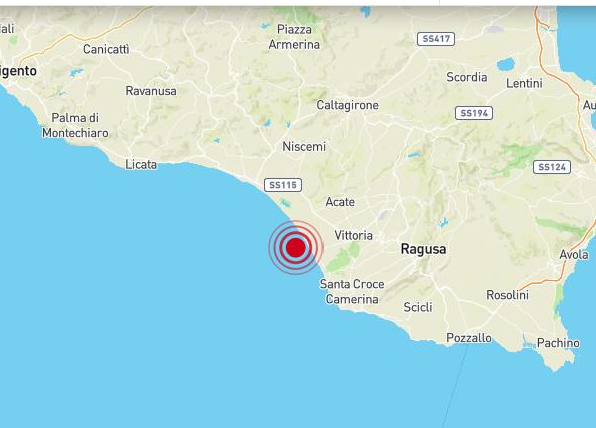Click the Santa Croce Camerina label
Screen dimensions: 596x428
click(352, 292)
